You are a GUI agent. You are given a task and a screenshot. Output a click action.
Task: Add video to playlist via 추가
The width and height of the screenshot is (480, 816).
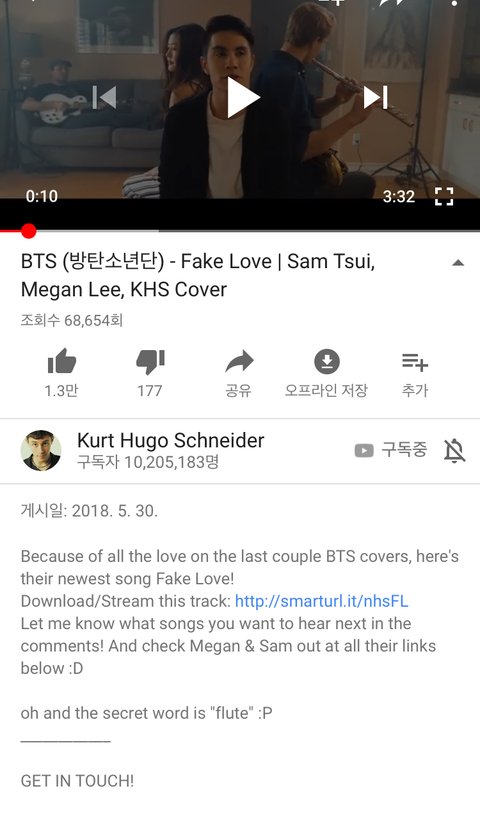415,362
